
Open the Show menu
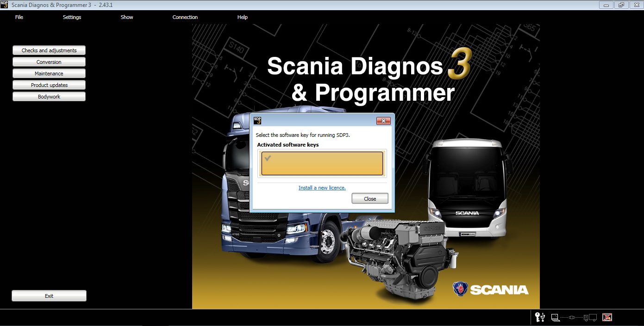coord(127,17)
